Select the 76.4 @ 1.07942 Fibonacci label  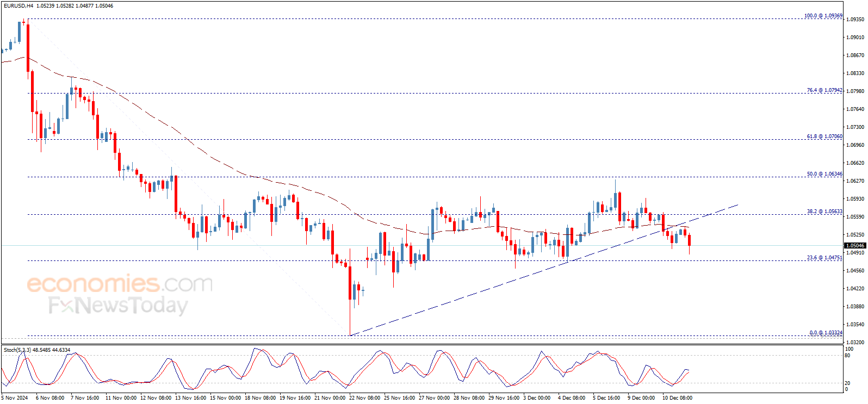tap(824, 90)
